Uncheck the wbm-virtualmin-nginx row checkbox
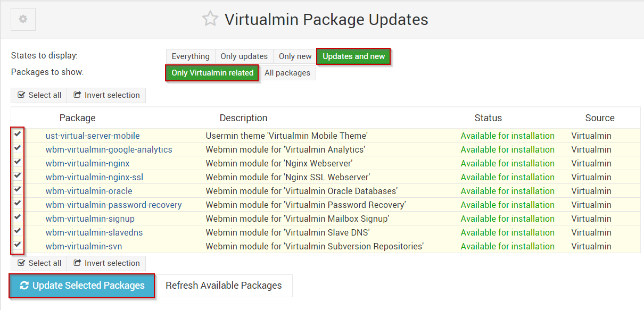 [18, 162]
